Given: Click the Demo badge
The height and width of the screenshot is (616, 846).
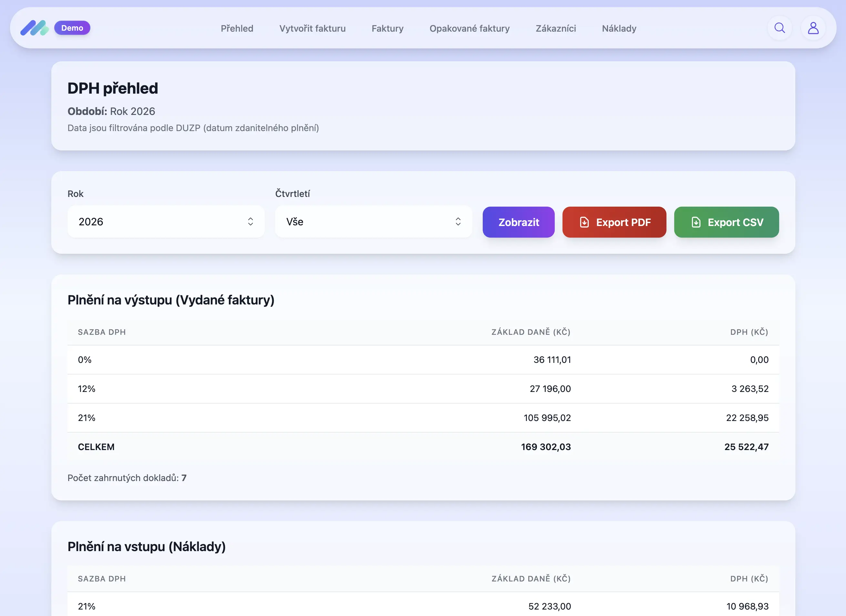Looking at the screenshot, I should coord(72,28).
